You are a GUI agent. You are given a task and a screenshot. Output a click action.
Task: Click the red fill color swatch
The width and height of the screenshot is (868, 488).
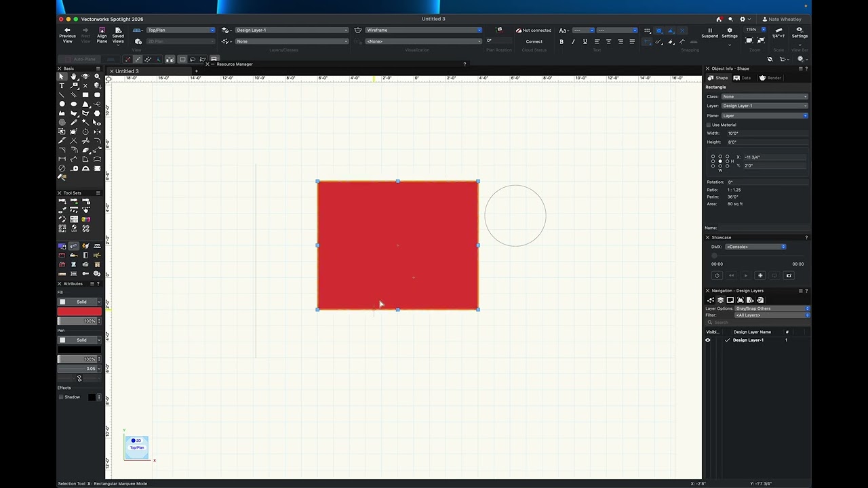point(79,312)
